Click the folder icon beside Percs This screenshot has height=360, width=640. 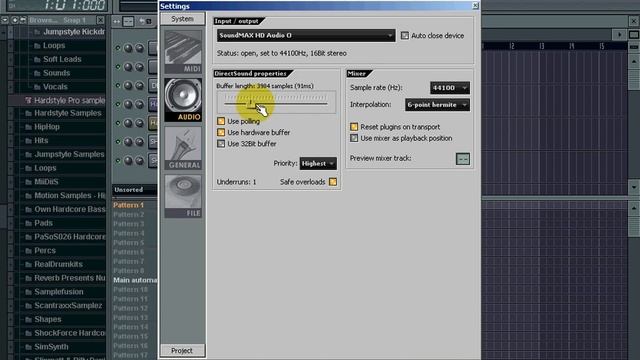point(29,251)
